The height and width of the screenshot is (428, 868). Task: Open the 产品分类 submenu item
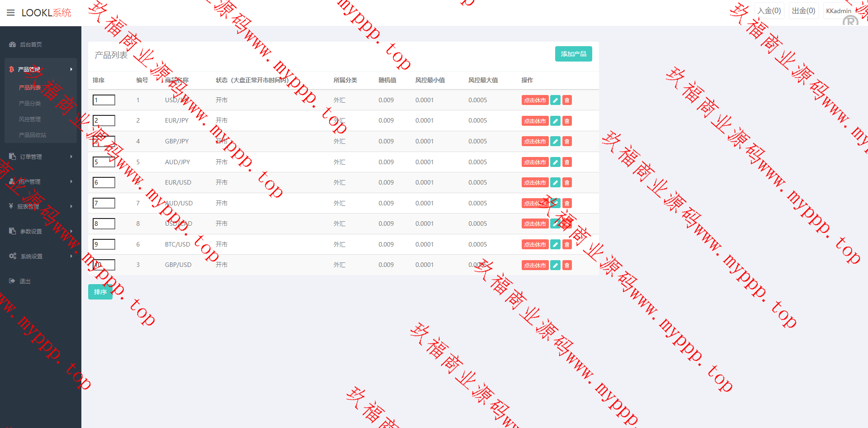pyautogui.click(x=30, y=103)
